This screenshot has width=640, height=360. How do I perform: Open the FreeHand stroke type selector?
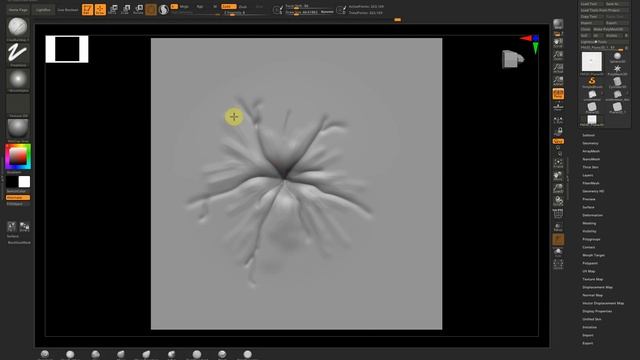point(18,54)
